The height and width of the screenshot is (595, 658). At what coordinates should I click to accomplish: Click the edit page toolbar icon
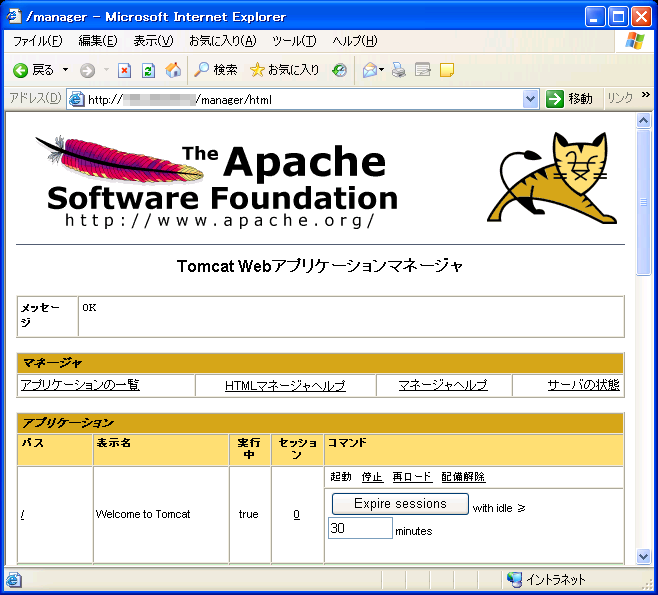pyautogui.click(x=423, y=70)
